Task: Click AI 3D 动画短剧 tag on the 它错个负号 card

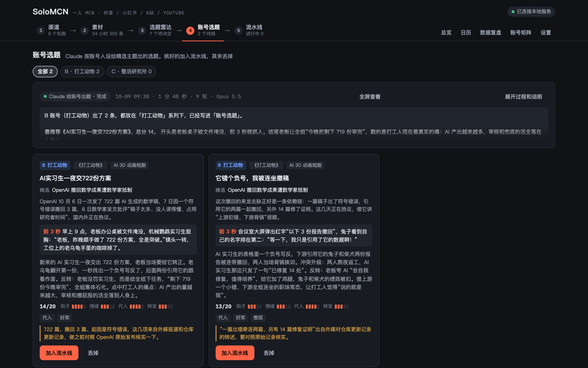Action: point(305,165)
